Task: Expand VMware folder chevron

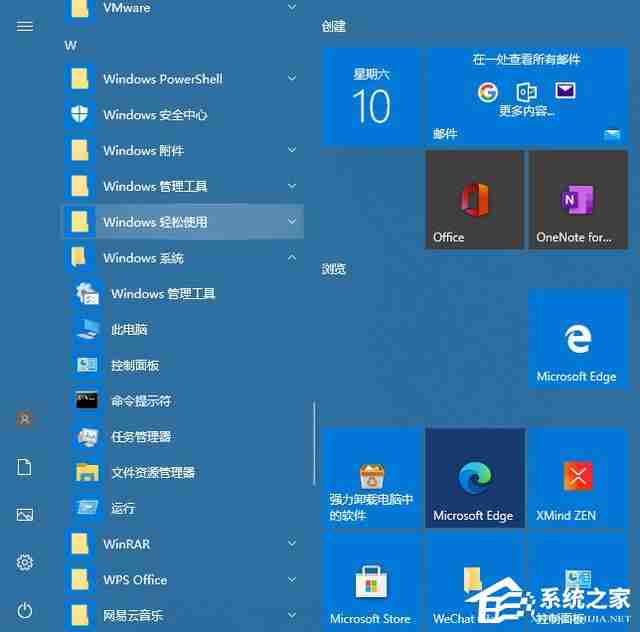Action: pyautogui.click(x=292, y=7)
